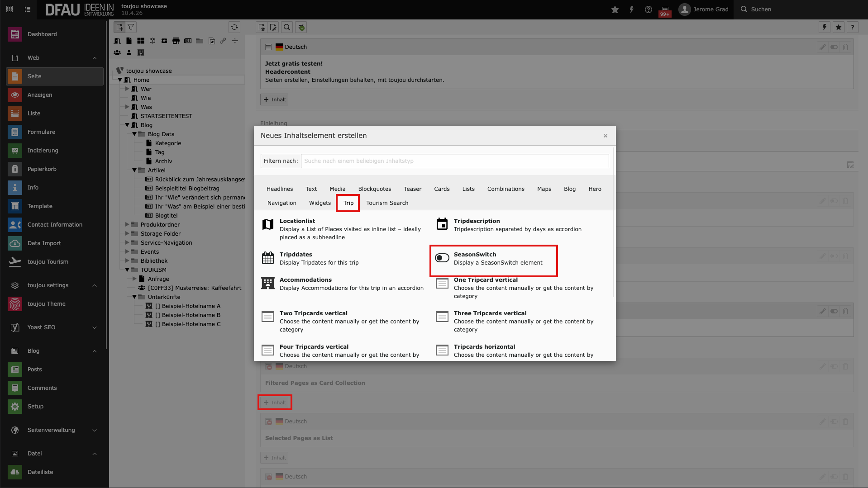Click the content type filter input field
Viewport: 868px width, 488px height.
454,161
